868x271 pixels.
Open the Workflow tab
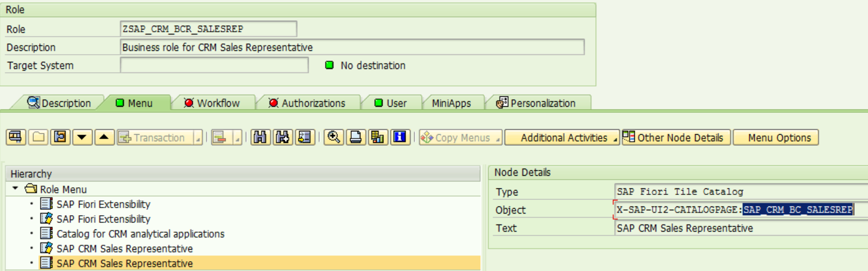pyautogui.click(x=212, y=103)
